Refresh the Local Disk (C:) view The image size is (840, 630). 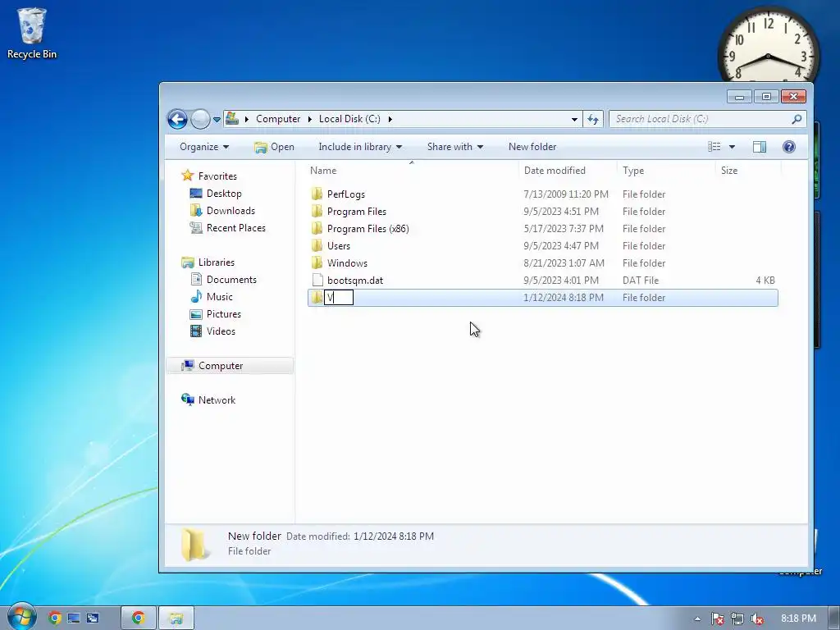pos(593,119)
